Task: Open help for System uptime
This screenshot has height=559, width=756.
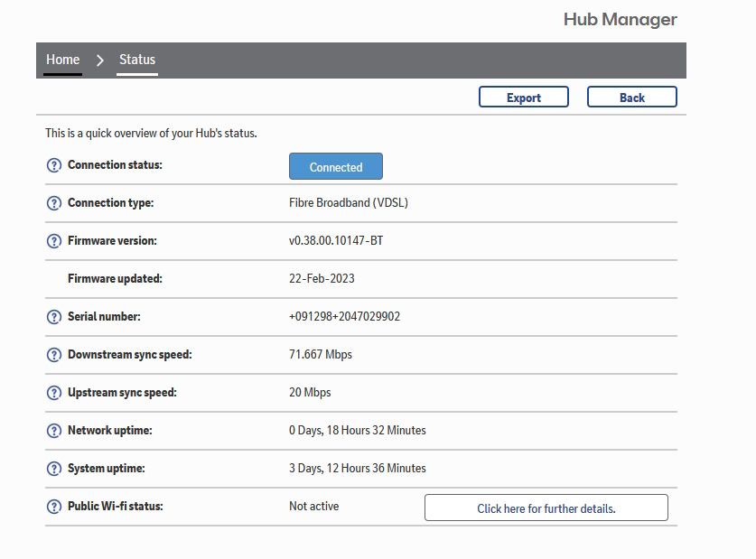Action: pyautogui.click(x=53, y=469)
